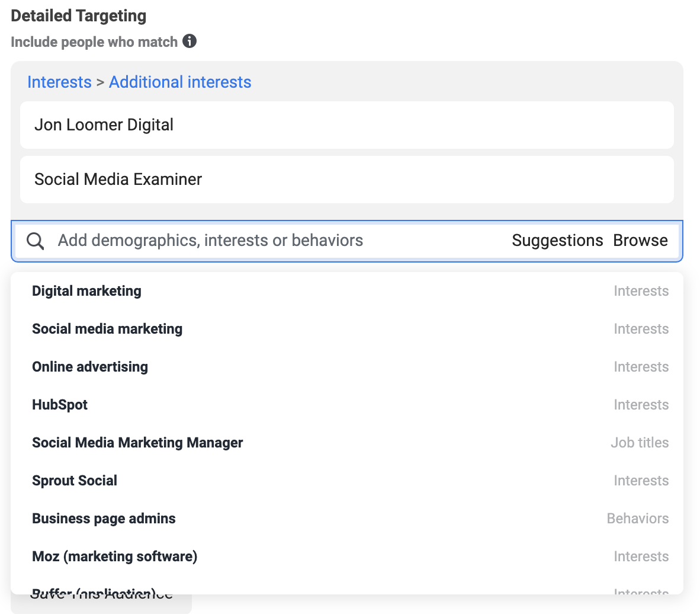Choose Social Media Marketing Manager job title
This screenshot has width=700, height=614.
(347, 443)
